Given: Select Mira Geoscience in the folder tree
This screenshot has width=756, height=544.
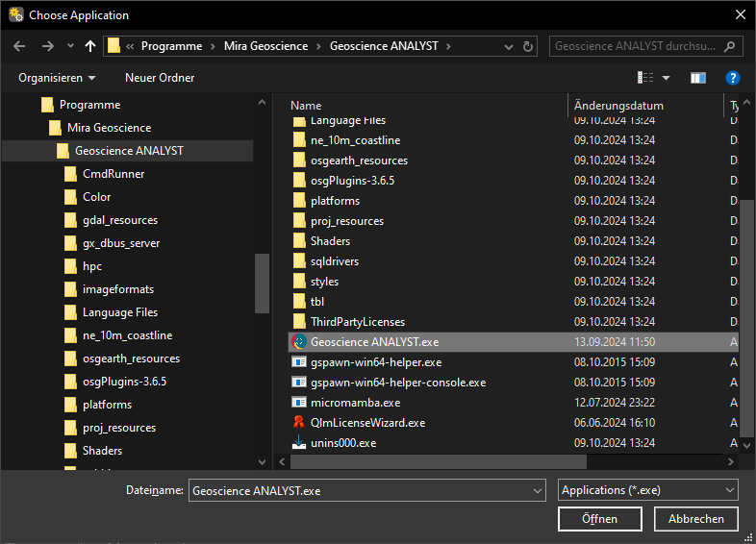Looking at the screenshot, I should 109,128.
